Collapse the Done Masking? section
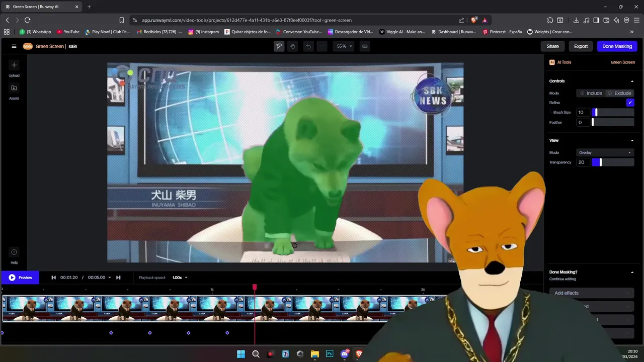644x362 pixels. [632, 272]
